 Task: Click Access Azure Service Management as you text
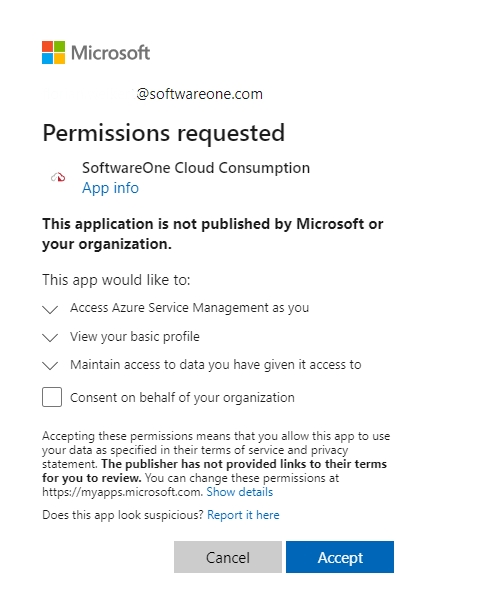coord(190,308)
